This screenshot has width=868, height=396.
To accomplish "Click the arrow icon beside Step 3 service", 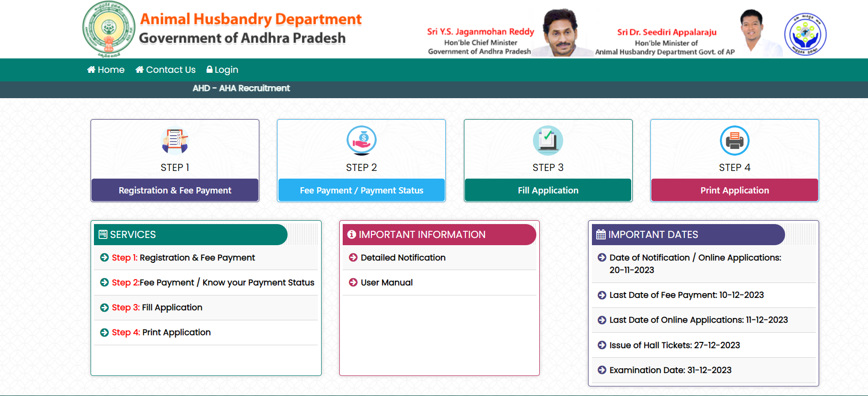I will 104,307.
